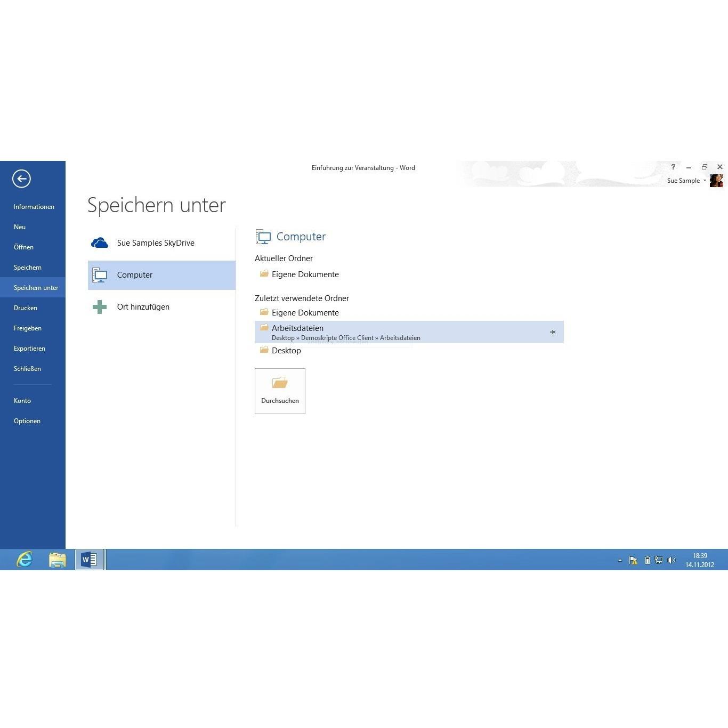Screen dimensions: 728x728
Task: Open Action Center flag icon
Action: pos(633,560)
